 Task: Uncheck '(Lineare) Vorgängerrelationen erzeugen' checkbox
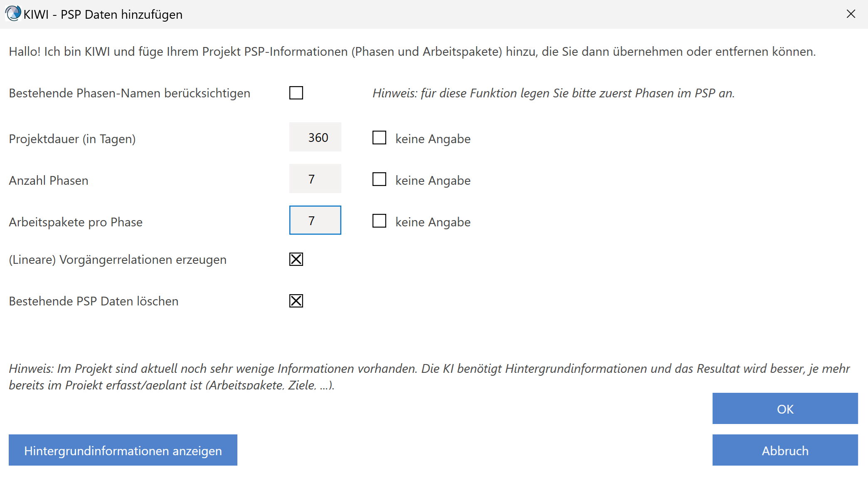[x=296, y=259]
